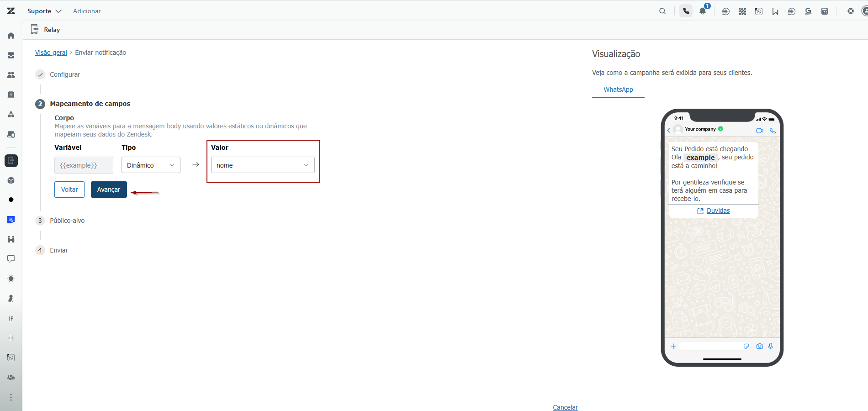
Task: Open the calendar icon in top bar
Action: click(825, 11)
